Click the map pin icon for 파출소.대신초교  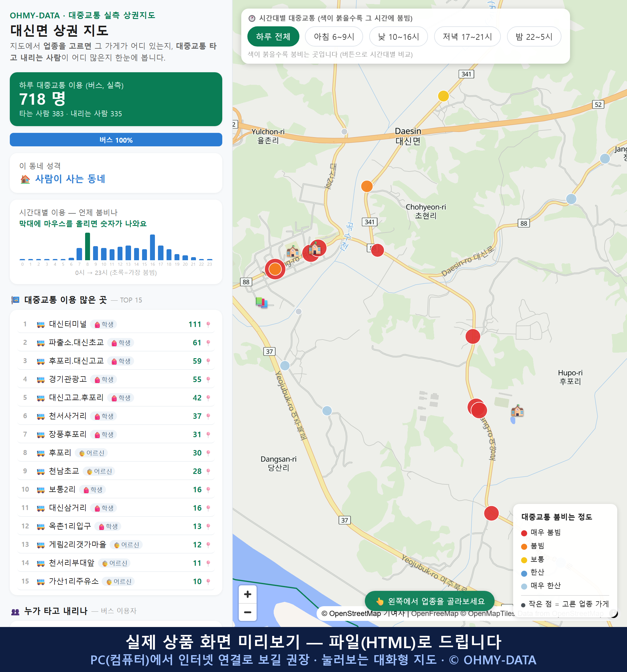208,343
